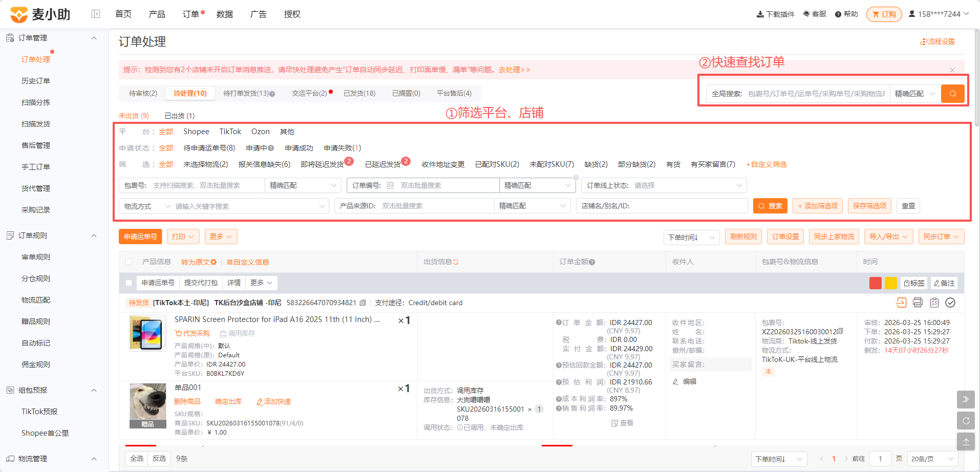Collapse the sidebar with the fold icon

[96, 14]
